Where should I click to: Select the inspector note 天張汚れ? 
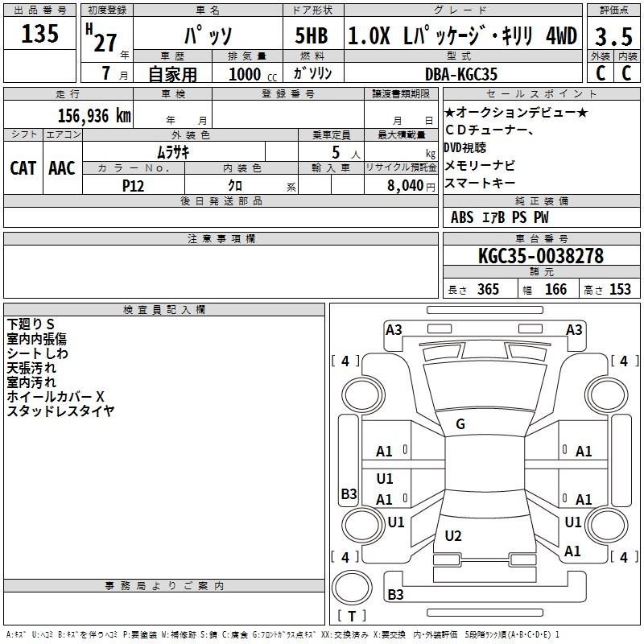(31, 368)
